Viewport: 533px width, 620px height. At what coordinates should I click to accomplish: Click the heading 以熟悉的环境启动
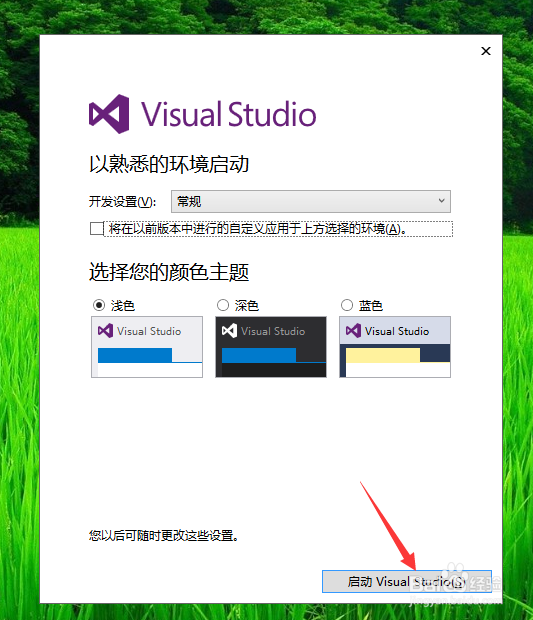(169, 164)
